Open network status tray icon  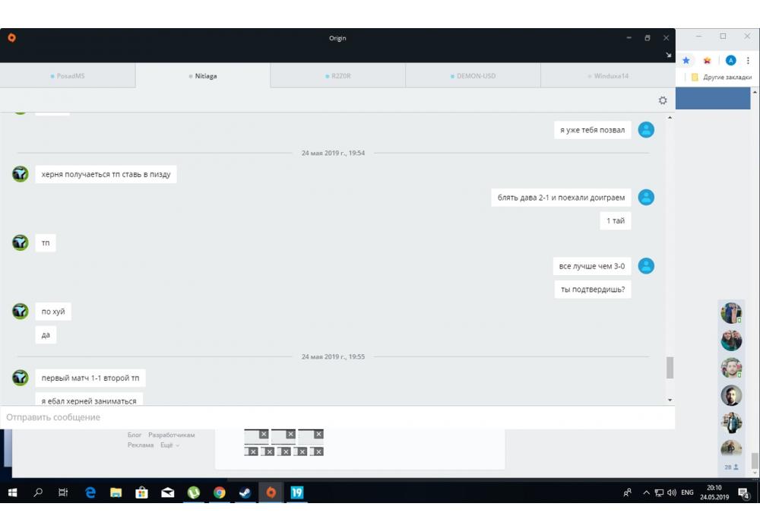(659, 492)
